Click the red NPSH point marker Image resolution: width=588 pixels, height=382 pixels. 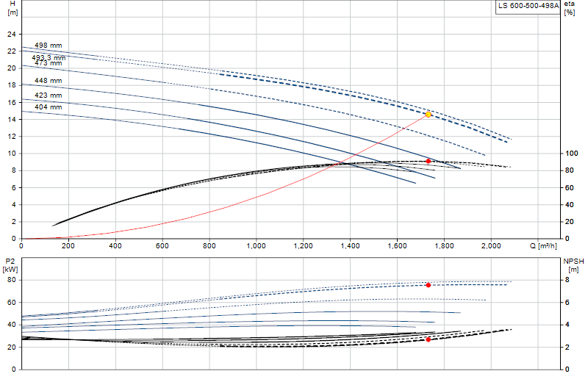click(x=429, y=339)
